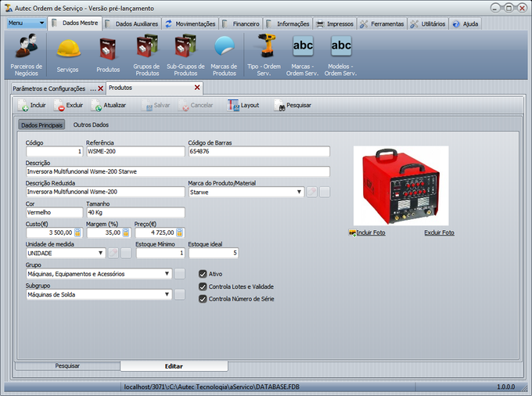
Task: Click the Incluir Foto link
Action: pos(367,232)
